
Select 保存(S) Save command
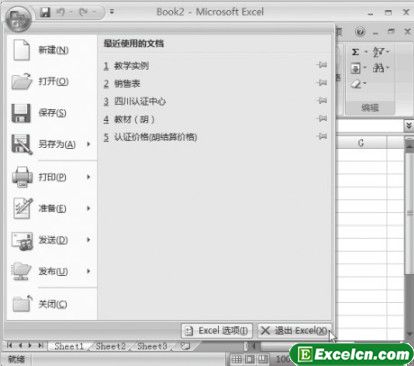tap(52, 113)
